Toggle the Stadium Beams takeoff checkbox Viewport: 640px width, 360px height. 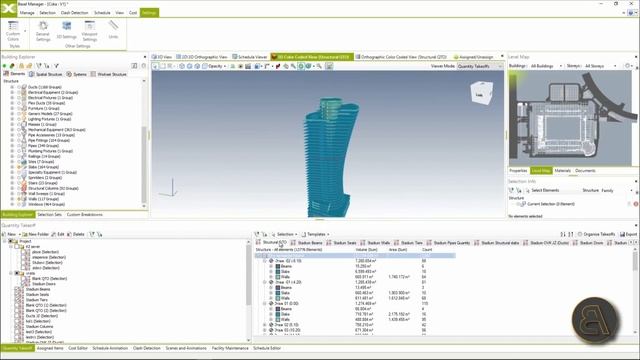tap(18, 289)
